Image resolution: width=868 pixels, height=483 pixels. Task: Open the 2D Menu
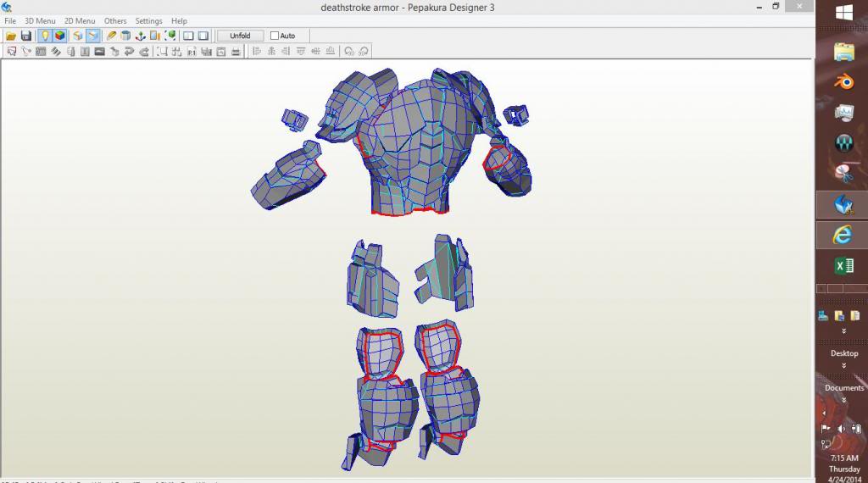click(x=80, y=21)
